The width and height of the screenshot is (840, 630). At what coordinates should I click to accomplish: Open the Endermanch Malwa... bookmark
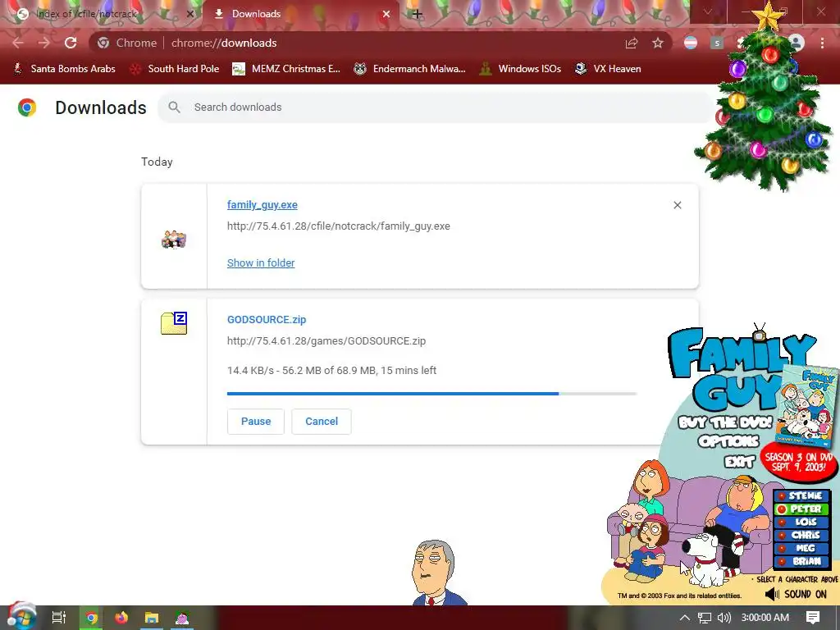(410, 69)
